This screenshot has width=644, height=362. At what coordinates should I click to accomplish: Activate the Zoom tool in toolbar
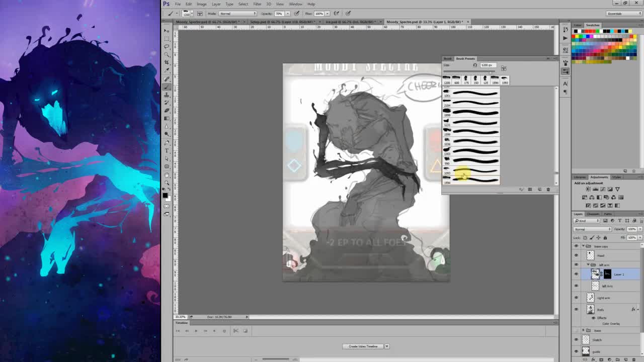[167, 183]
